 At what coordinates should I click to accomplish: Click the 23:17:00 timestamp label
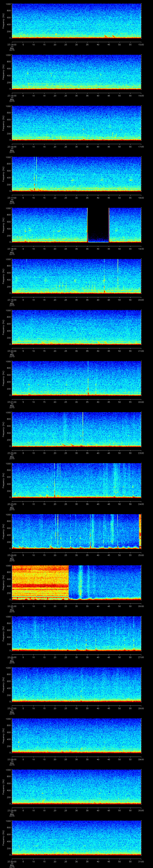[x=12, y=197]
